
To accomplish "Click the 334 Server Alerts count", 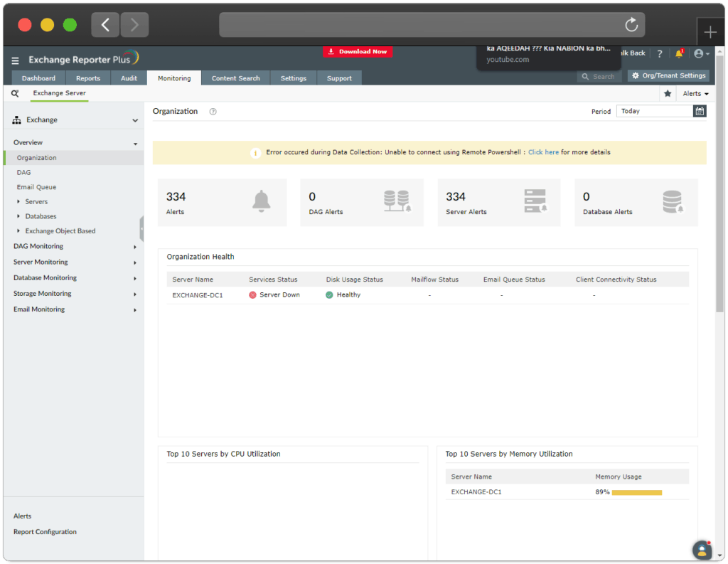I will 456,197.
